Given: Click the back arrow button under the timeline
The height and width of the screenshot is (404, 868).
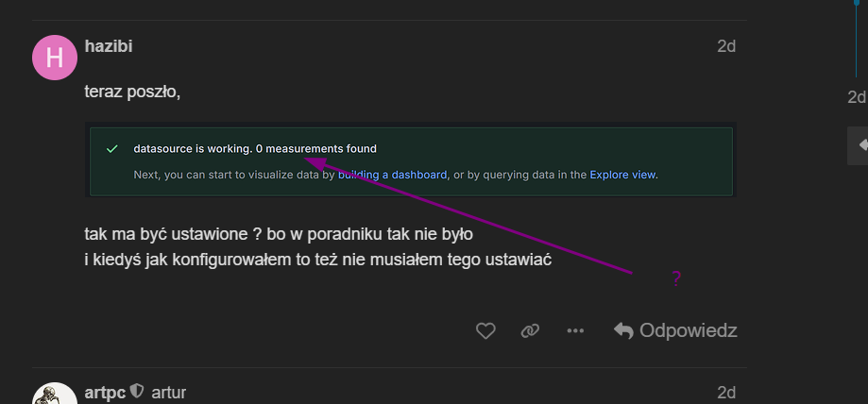Looking at the screenshot, I should click(x=859, y=145).
